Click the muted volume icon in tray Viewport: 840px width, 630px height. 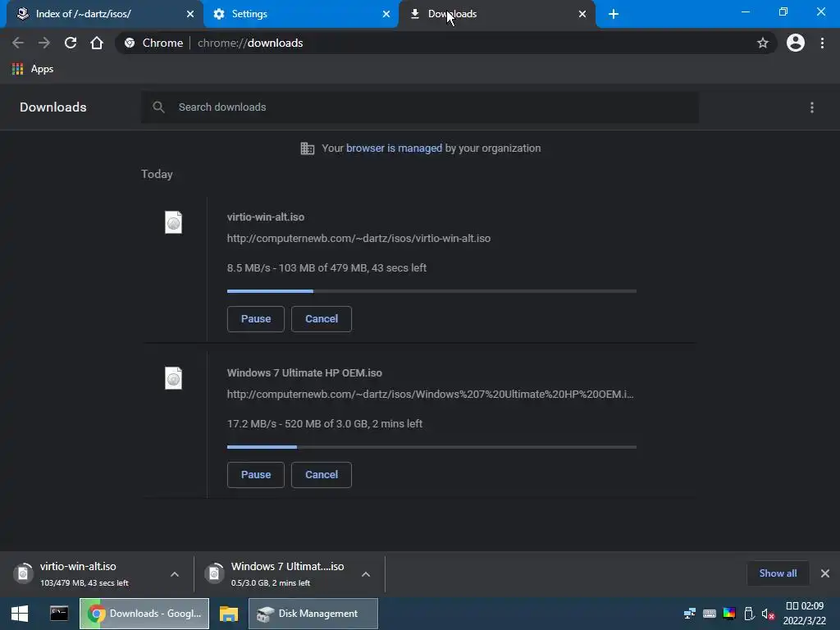(768, 614)
